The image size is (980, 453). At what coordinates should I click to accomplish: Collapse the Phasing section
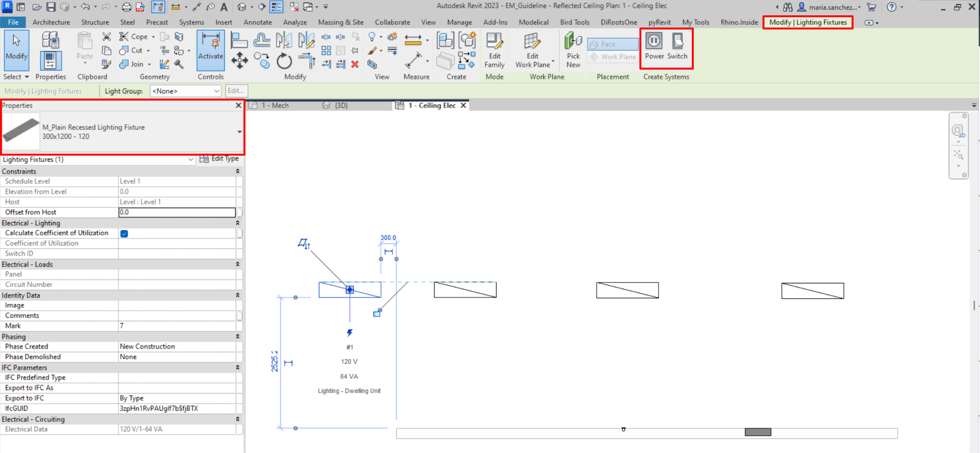click(x=237, y=337)
